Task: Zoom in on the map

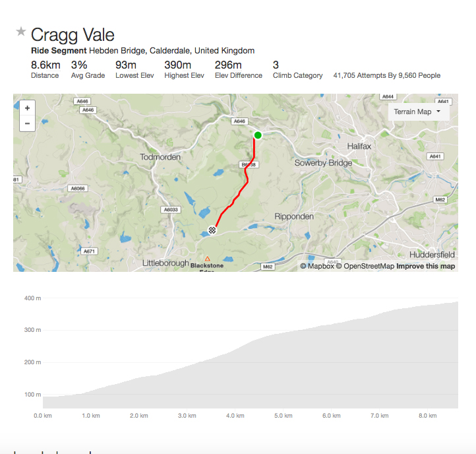Action: 27,108
